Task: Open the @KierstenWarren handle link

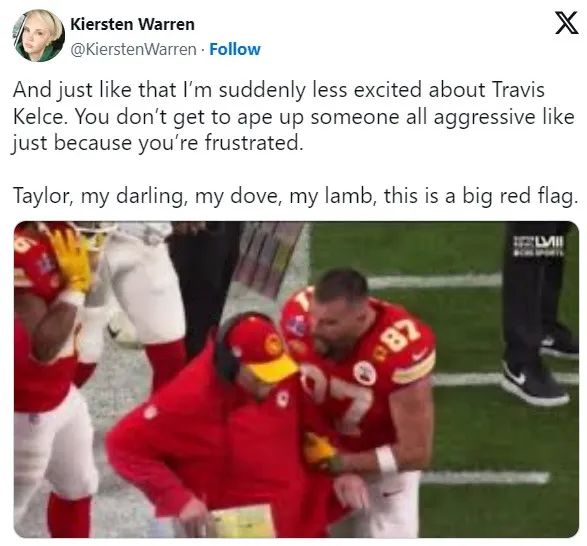Action: 133,49
